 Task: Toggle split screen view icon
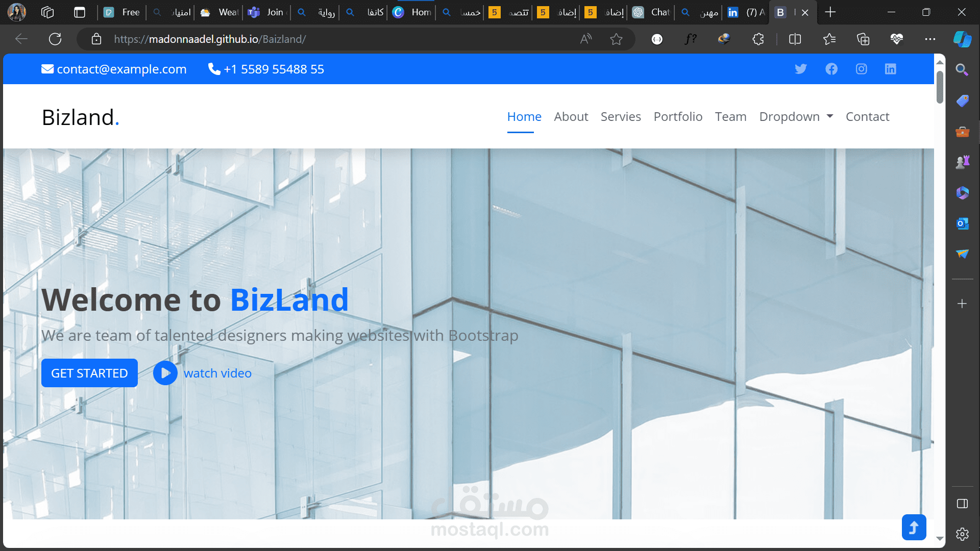pyautogui.click(x=795, y=39)
